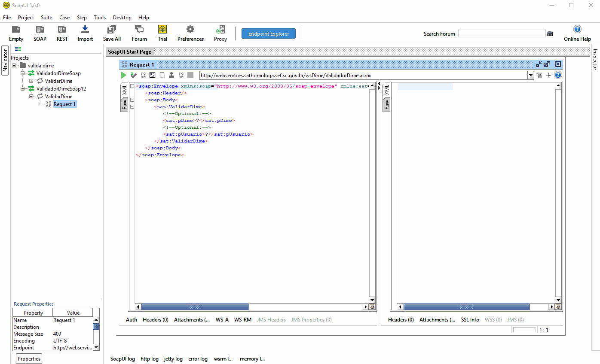Click the tabs-layout icon beside endpoint field
This screenshot has width=600, height=364.
tap(539, 75)
